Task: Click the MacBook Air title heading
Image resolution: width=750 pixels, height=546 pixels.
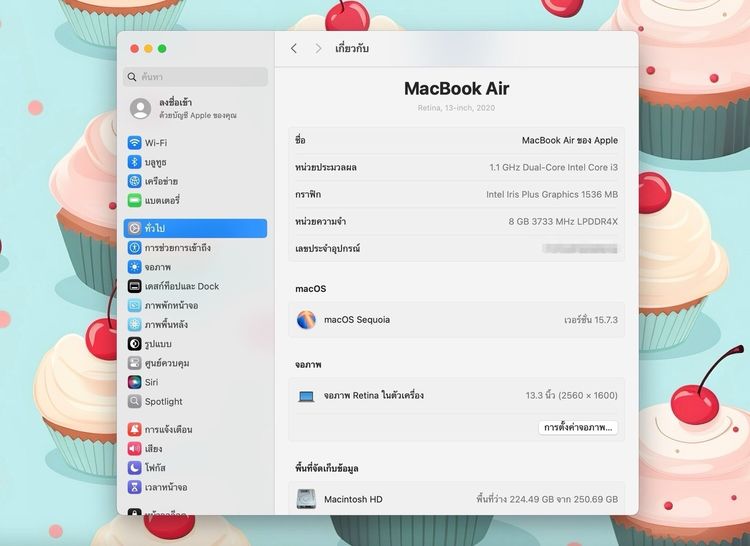Action: 456,88
